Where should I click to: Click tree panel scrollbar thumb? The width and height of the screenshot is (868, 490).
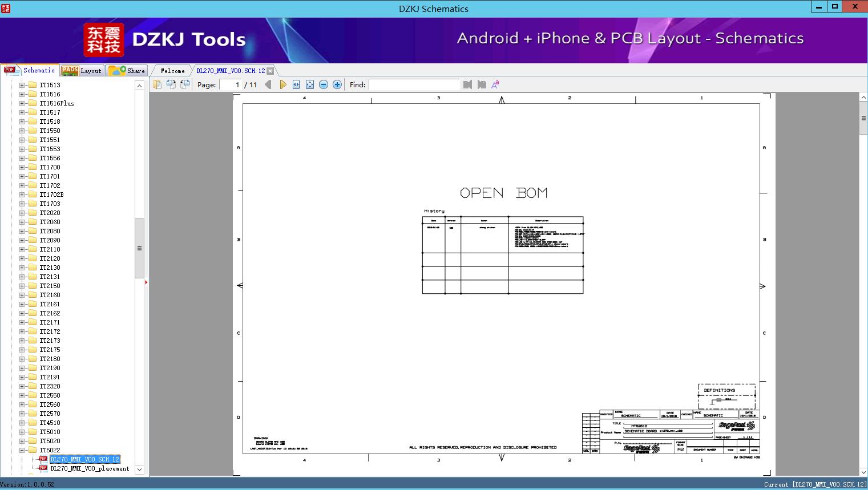139,248
